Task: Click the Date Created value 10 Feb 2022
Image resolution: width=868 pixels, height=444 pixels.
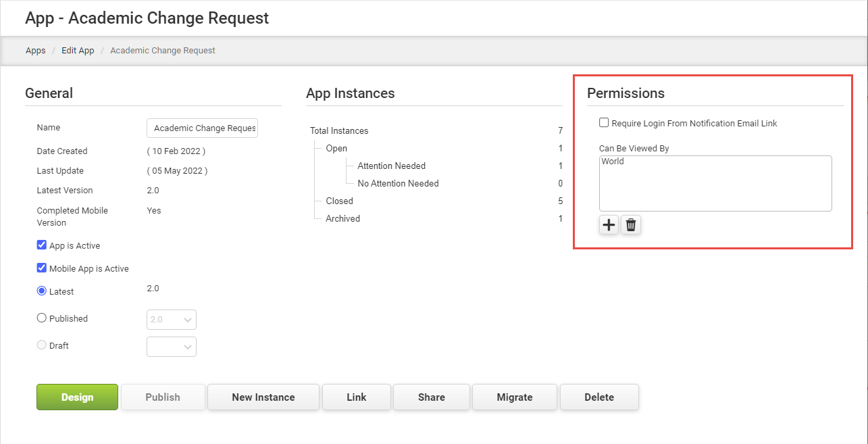Action: 176,151
